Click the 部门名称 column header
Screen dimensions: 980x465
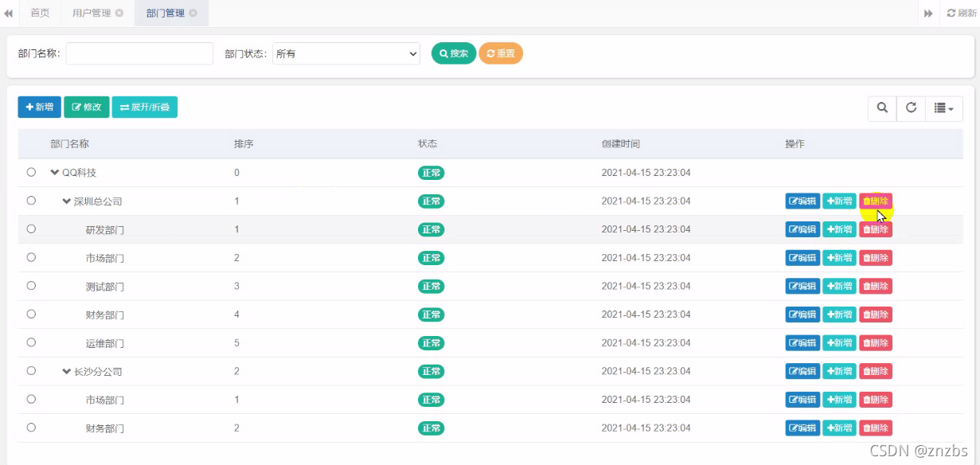[69, 144]
